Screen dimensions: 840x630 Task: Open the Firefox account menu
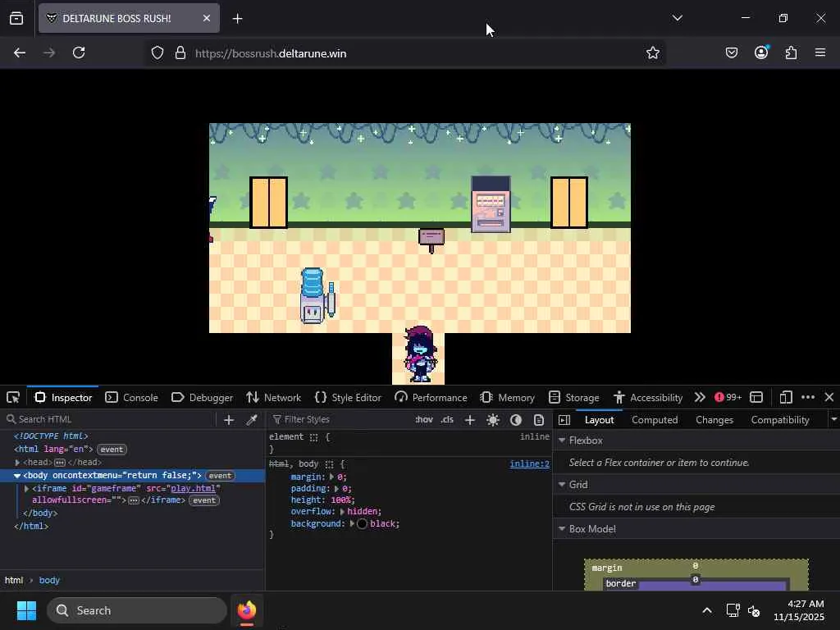click(761, 52)
